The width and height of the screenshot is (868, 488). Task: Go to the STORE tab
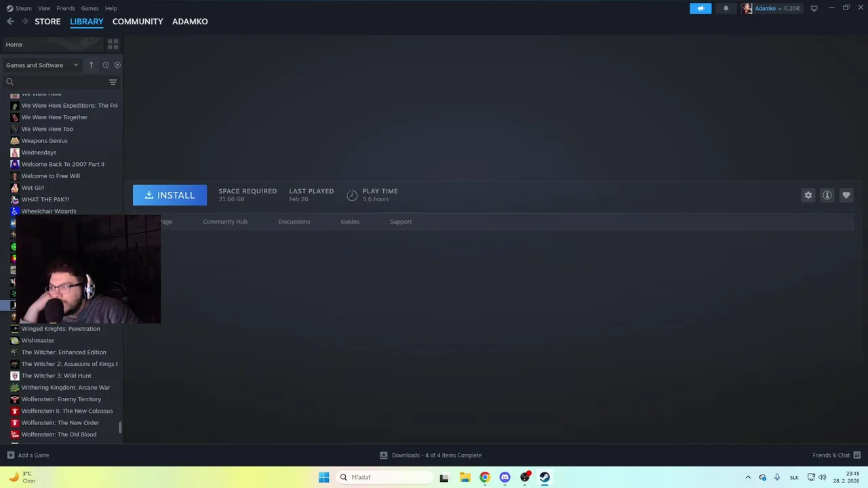(x=47, y=22)
